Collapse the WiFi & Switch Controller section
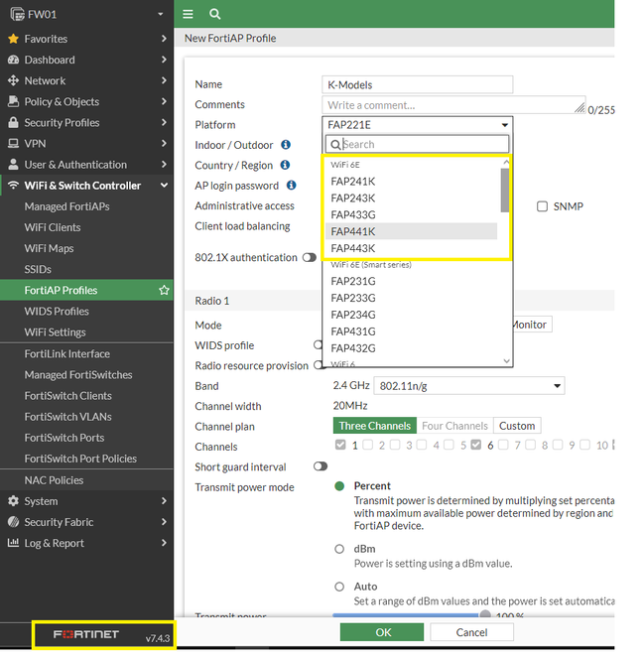The width and height of the screenshot is (644, 660). click(x=164, y=186)
